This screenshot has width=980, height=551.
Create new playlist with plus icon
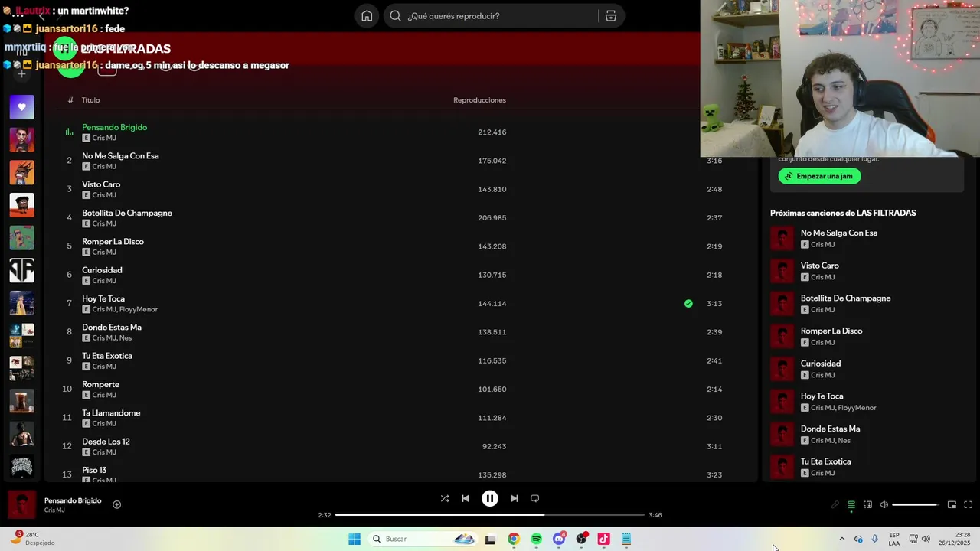click(21, 74)
